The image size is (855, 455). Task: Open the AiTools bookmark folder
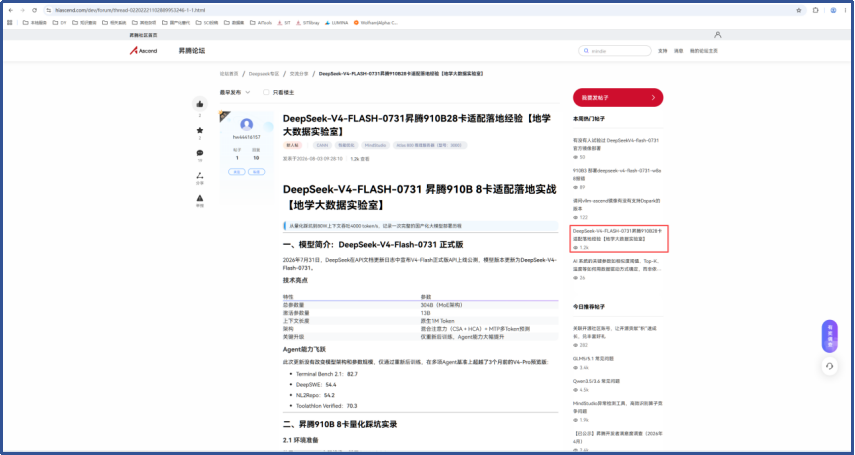(261, 23)
